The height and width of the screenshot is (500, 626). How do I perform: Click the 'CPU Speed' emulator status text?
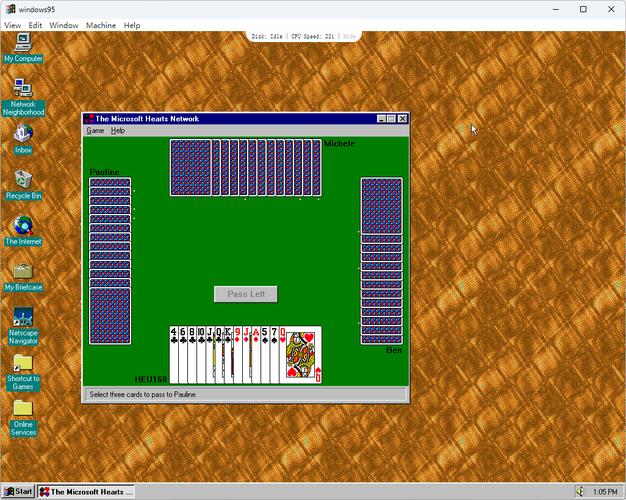[313, 36]
